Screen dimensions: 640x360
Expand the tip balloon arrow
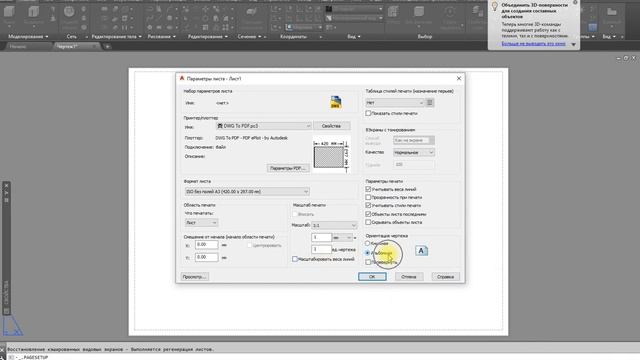pos(573,44)
